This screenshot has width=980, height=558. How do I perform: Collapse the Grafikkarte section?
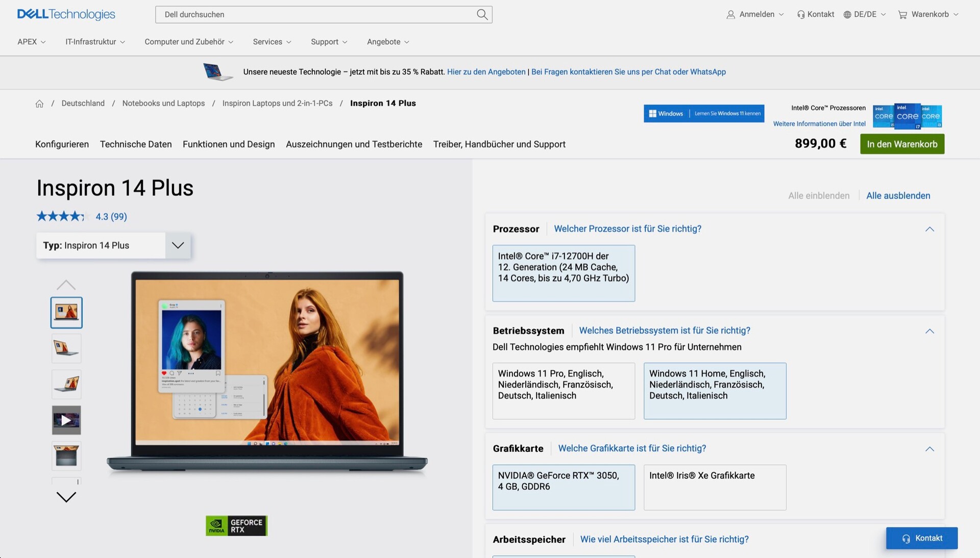(929, 449)
